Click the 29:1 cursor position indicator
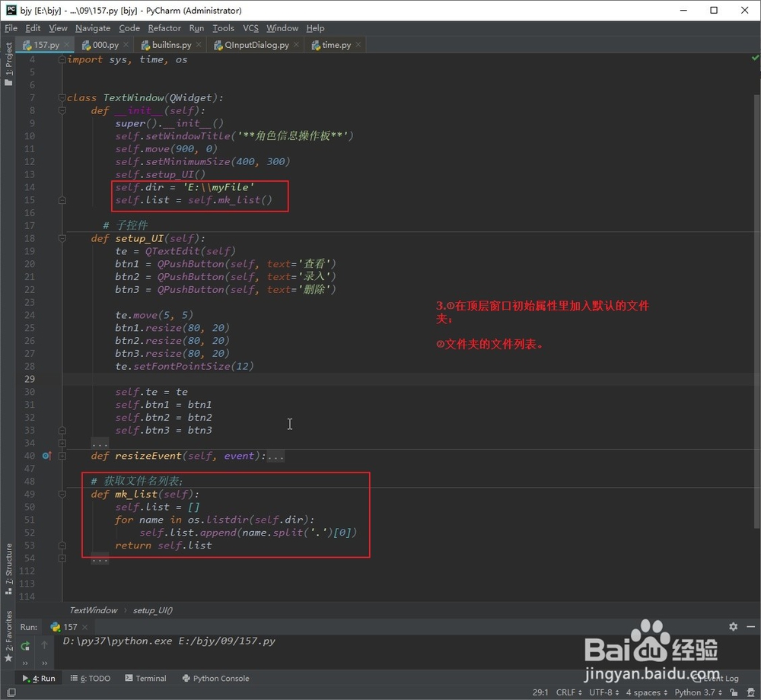The width and height of the screenshot is (761, 700). click(x=540, y=692)
